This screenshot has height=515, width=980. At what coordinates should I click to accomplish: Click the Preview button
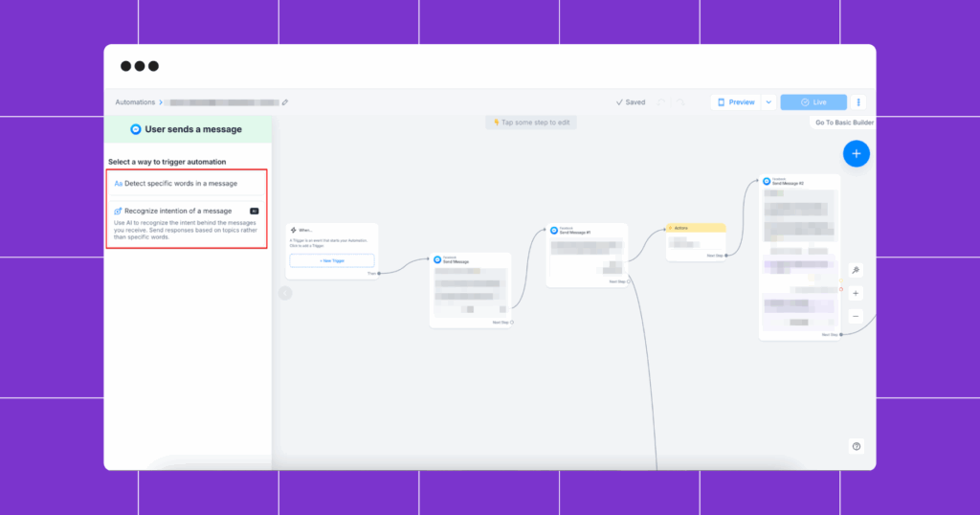point(736,102)
